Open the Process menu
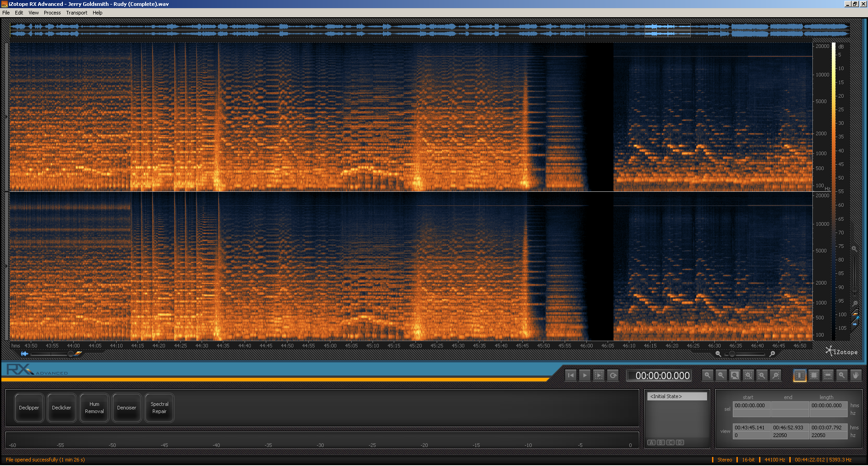Image resolution: width=868 pixels, height=466 pixels. point(52,13)
